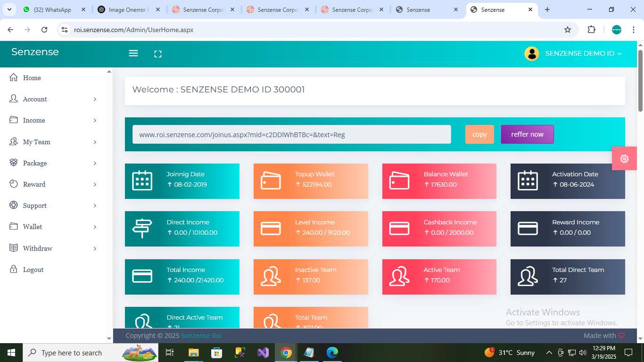Screen dimensions: 644x362
Task: Click the people icon on Active Team card
Action: coord(399,276)
